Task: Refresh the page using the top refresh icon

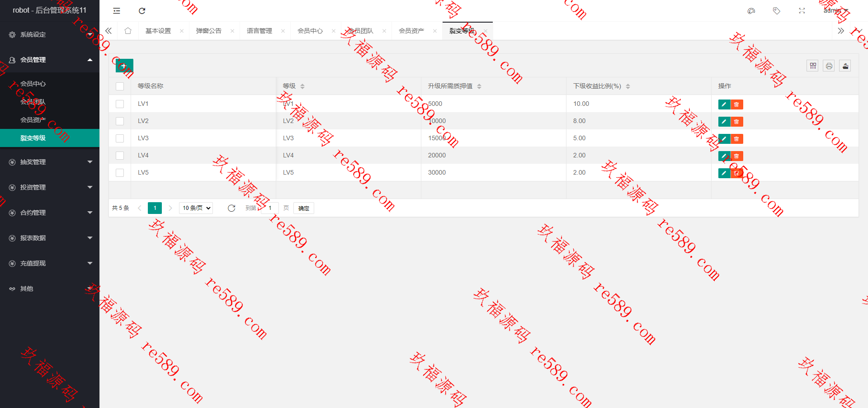Action: (142, 11)
